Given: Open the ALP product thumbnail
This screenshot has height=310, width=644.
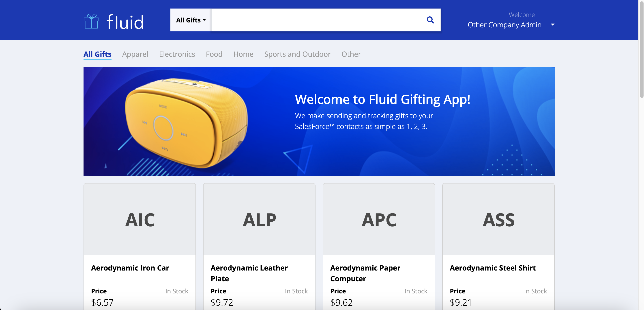Looking at the screenshot, I should 259,219.
